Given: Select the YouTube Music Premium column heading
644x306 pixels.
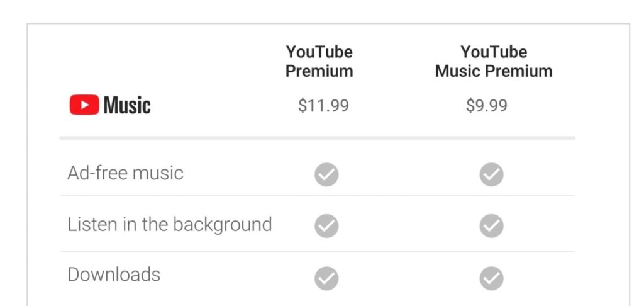Looking at the screenshot, I should tap(494, 61).
